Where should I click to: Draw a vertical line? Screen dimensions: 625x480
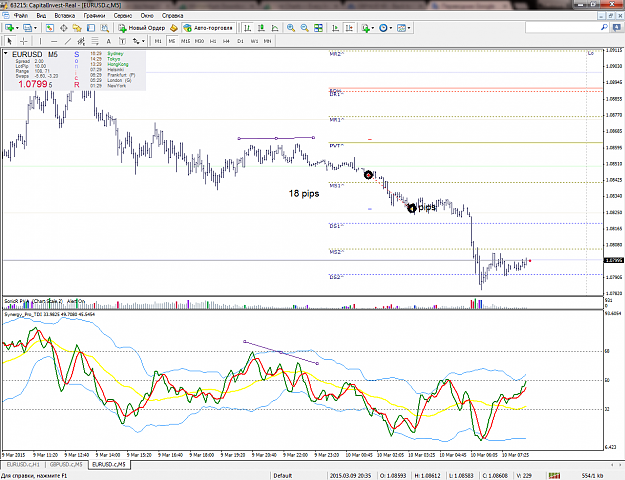(40, 41)
